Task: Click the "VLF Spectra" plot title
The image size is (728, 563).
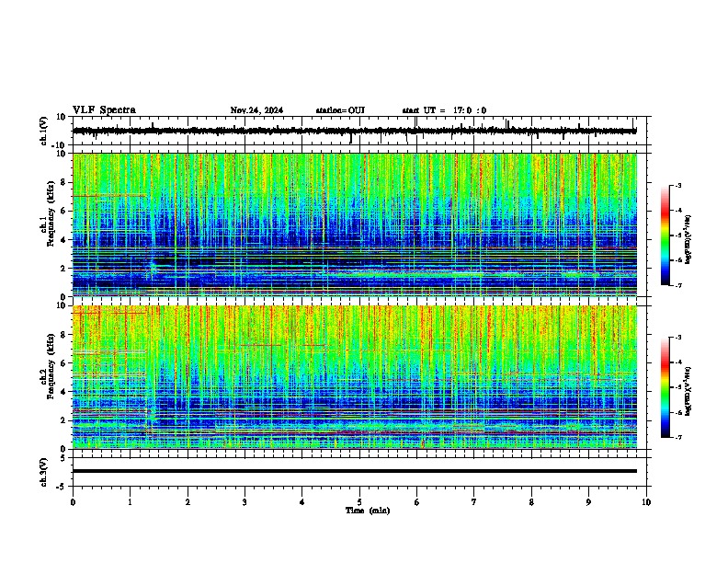Action: [x=104, y=110]
